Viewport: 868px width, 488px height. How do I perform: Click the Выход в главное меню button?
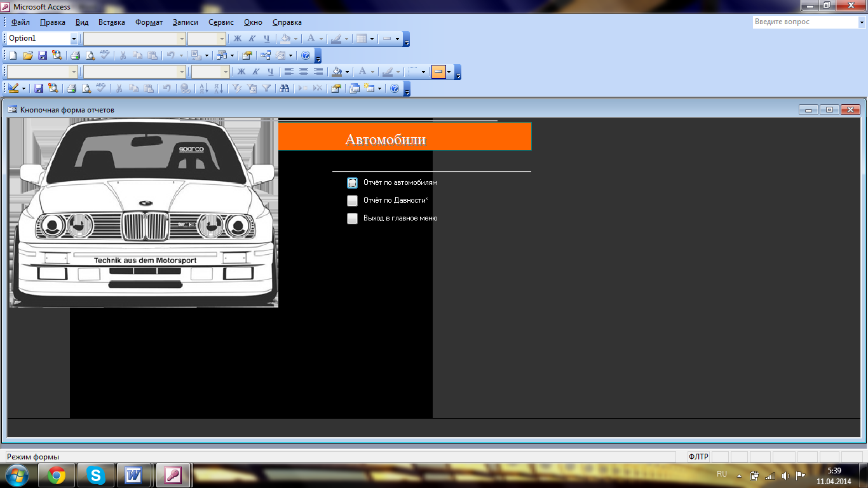click(353, 219)
